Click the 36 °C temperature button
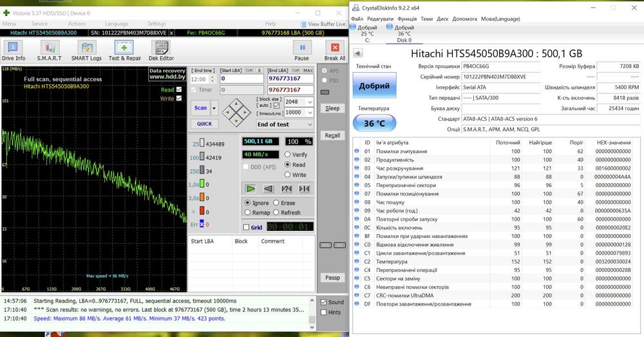Screen dimensions: 644x337 coord(374,123)
